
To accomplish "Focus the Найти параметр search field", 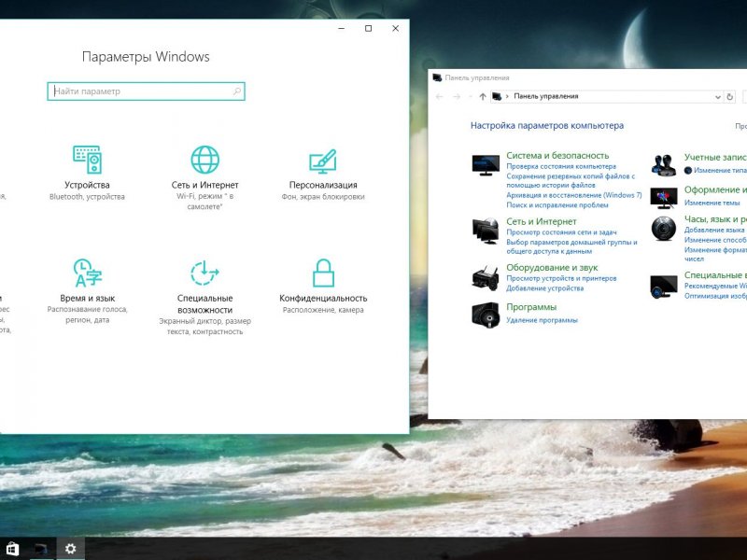I will (146, 91).
